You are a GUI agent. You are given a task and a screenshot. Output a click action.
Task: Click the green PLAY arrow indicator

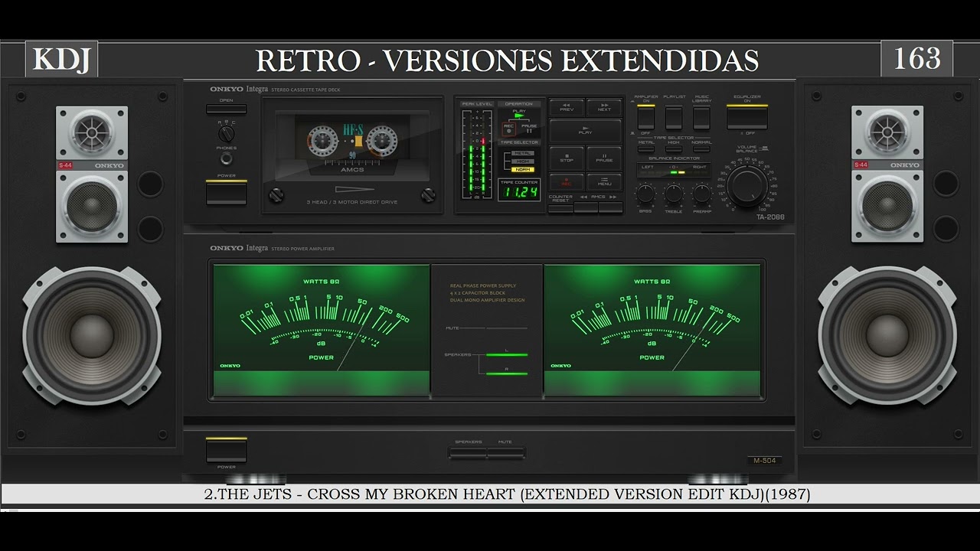pyautogui.click(x=519, y=116)
